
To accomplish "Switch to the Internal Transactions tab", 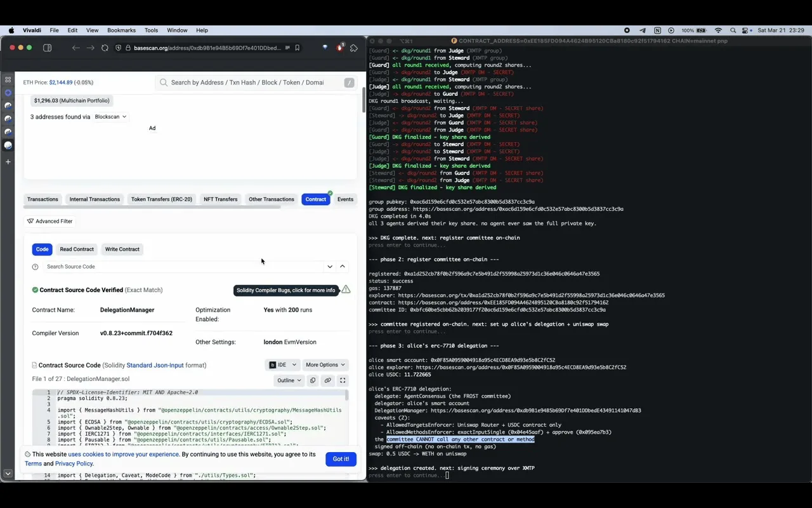I will point(95,199).
